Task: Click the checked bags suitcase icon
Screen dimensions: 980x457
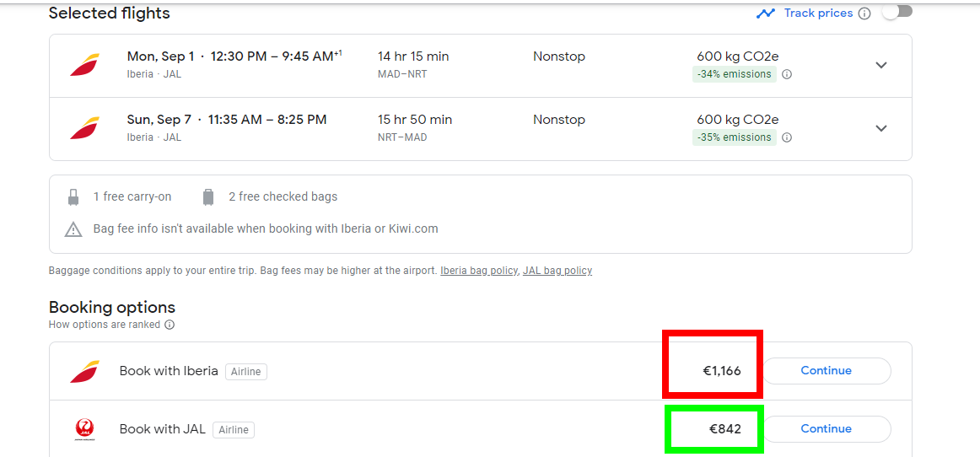Action: [208, 197]
